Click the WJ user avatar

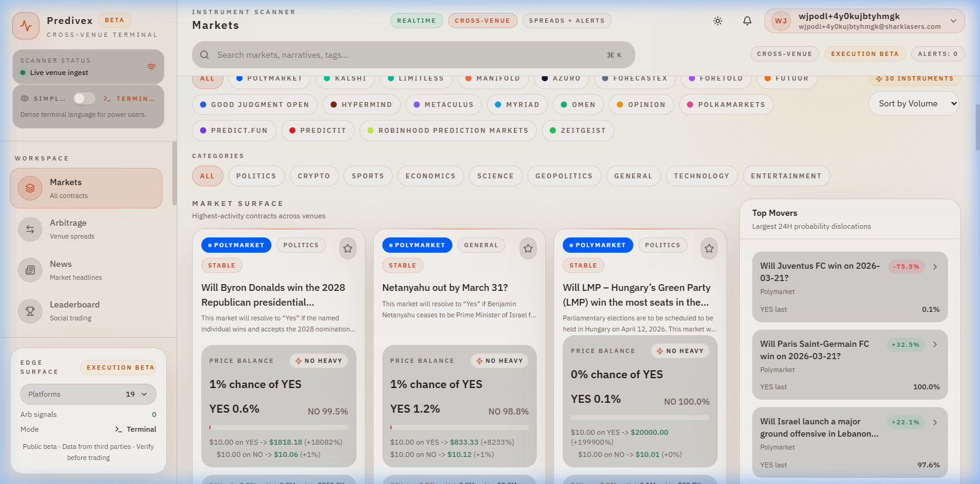[x=781, y=21]
